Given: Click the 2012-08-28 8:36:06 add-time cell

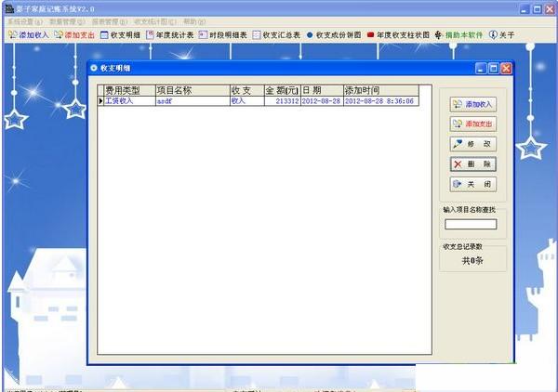Looking at the screenshot, I should coord(381,101).
